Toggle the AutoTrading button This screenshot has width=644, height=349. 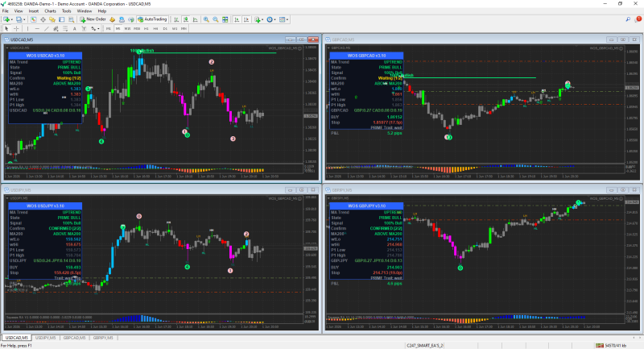152,19
